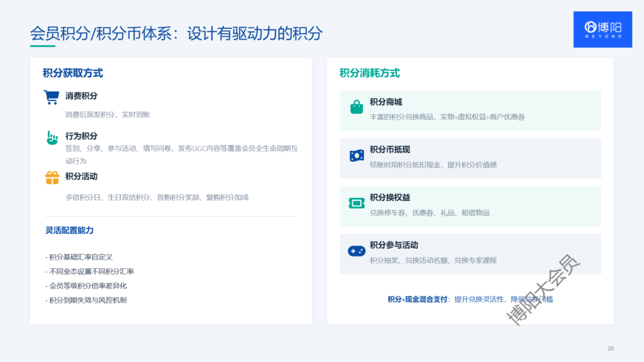Click the description starting with 签到、分享、参与活动

click(182, 155)
